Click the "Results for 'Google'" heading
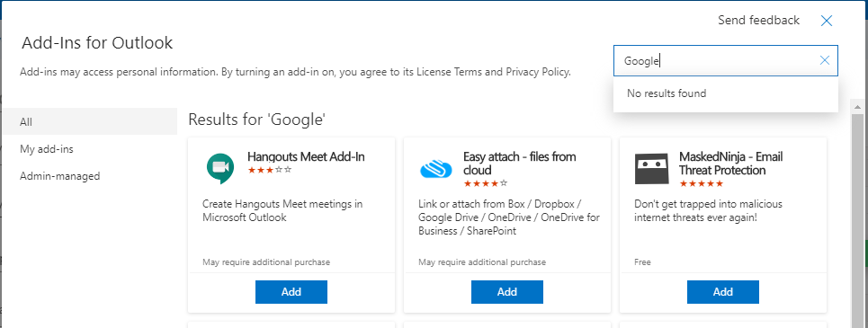The height and width of the screenshot is (328, 868). tap(257, 119)
